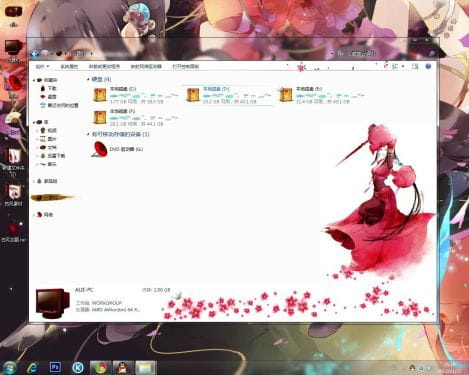This screenshot has width=469, height=375.
Task: Click the F: drive usage bar
Action: click(x=144, y=118)
